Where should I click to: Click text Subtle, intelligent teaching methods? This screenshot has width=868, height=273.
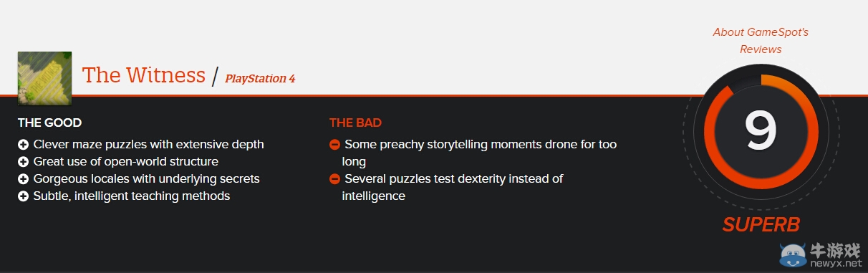pos(132,196)
